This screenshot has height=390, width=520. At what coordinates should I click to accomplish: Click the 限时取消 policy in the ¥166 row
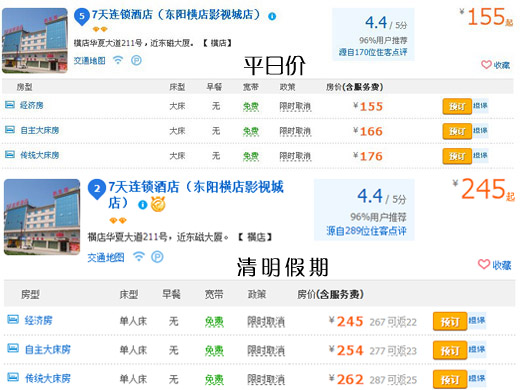pos(295,131)
